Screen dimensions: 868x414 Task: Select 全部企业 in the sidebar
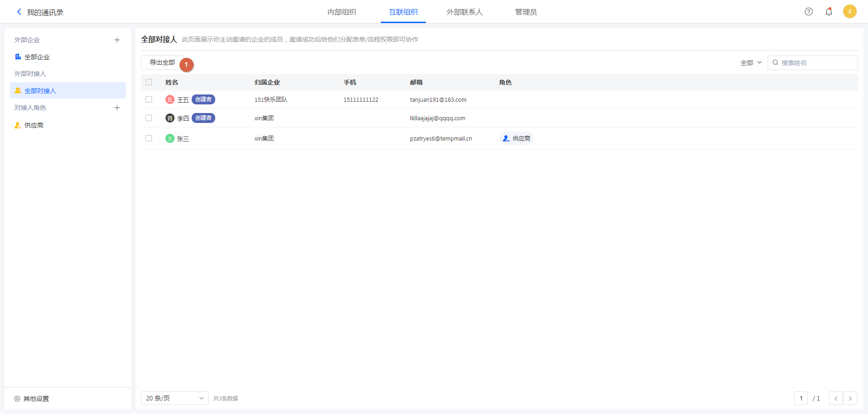click(x=37, y=57)
